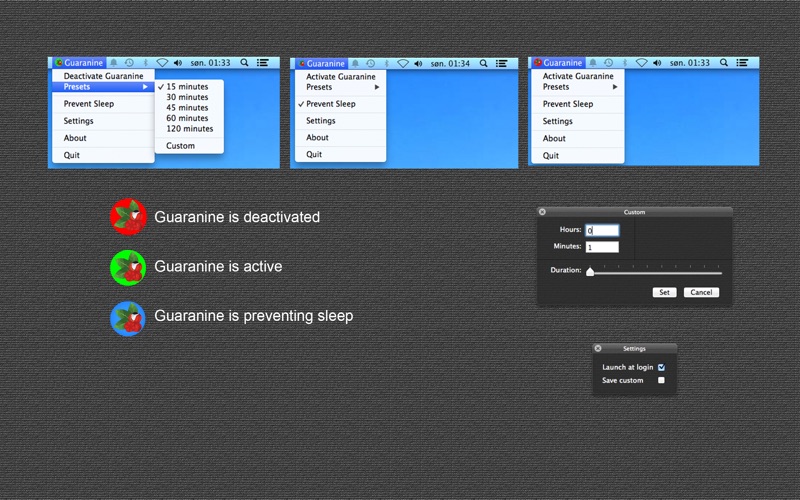800x500 pixels.
Task: Click Cancel in the Custom dialog
Action: point(701,292)
